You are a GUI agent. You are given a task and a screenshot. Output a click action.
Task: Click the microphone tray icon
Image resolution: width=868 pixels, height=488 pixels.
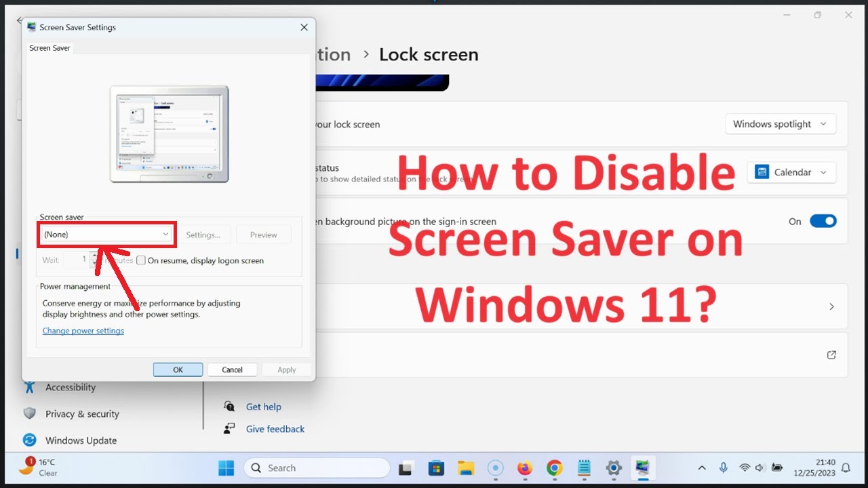(x=724, y=468)
